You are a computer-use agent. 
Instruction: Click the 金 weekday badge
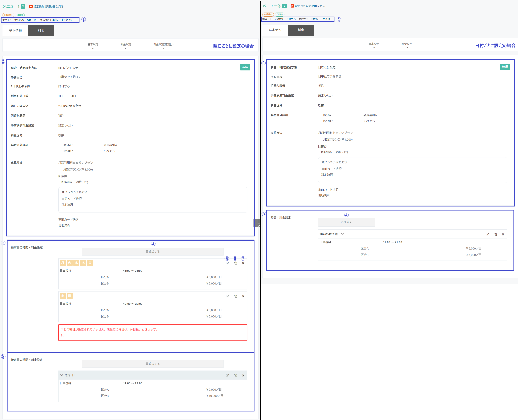(x=90, y=263)
